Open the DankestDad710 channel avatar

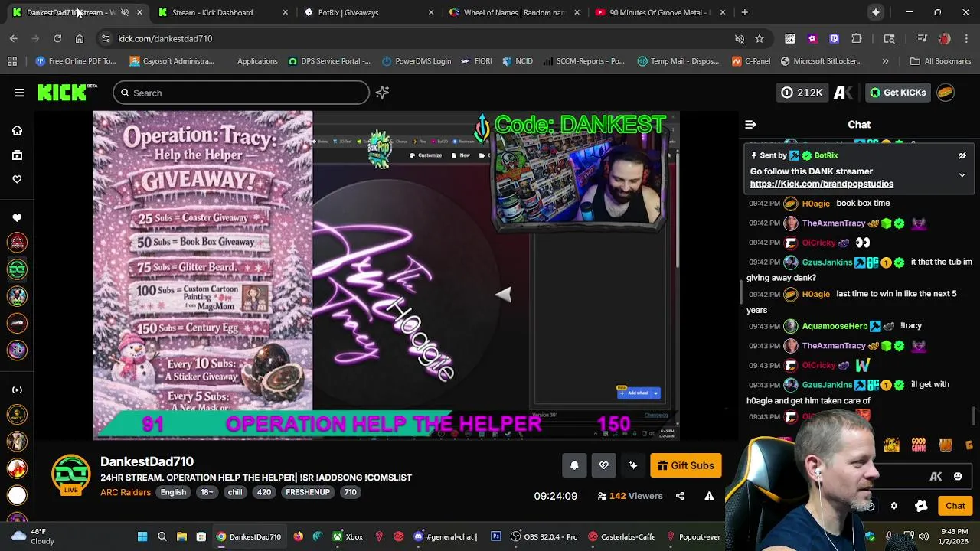(x=70, y=474)
